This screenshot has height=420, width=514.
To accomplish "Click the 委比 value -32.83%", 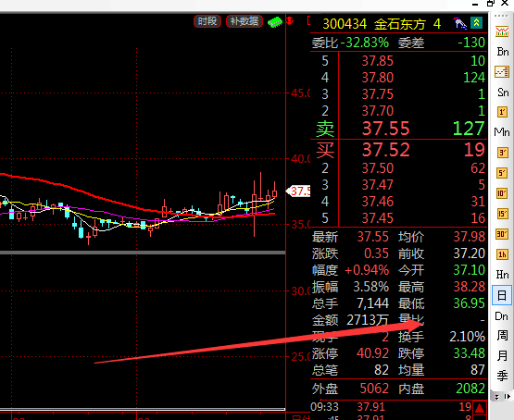I will pyautogui.click(x=365, y=43).
